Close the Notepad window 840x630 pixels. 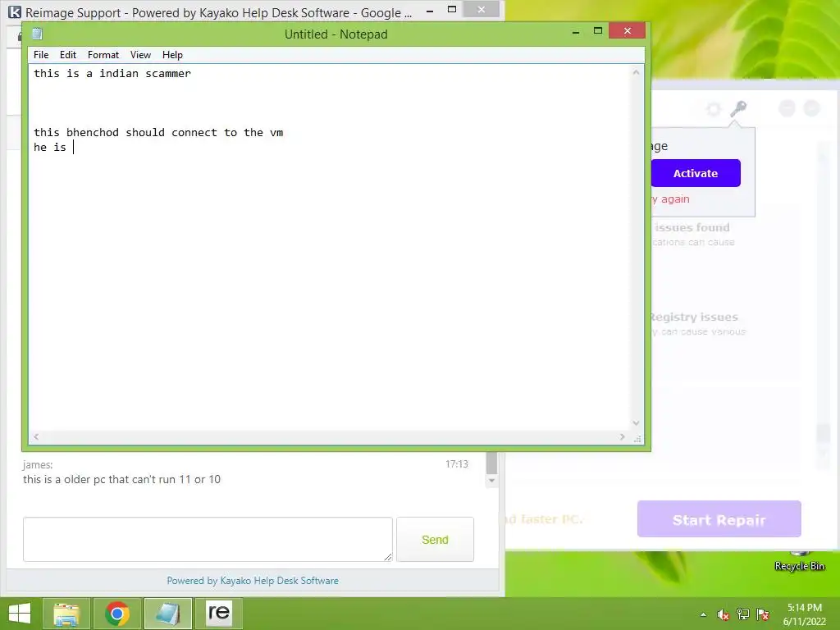(x=627, y=31)
